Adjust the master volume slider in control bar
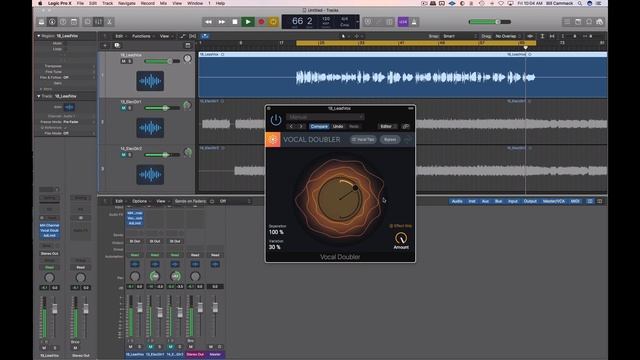640x360 pixels. pos(490,22)
